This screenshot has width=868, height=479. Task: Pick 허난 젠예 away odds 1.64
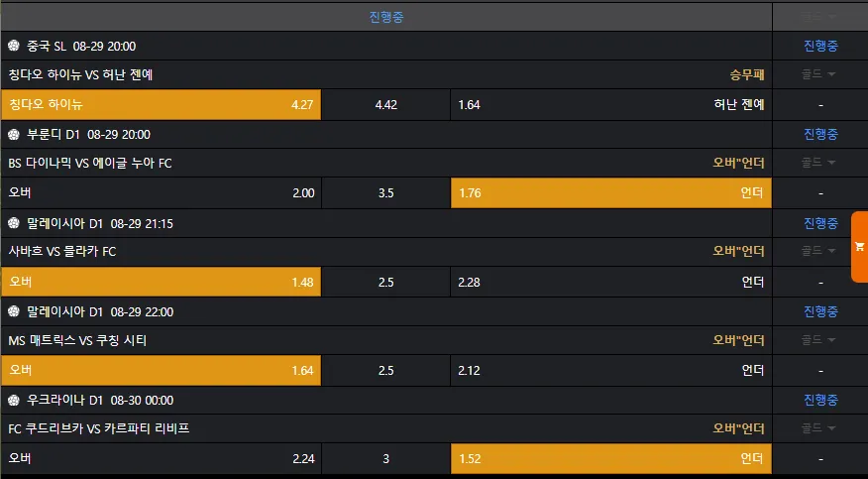tap(610, 104)
